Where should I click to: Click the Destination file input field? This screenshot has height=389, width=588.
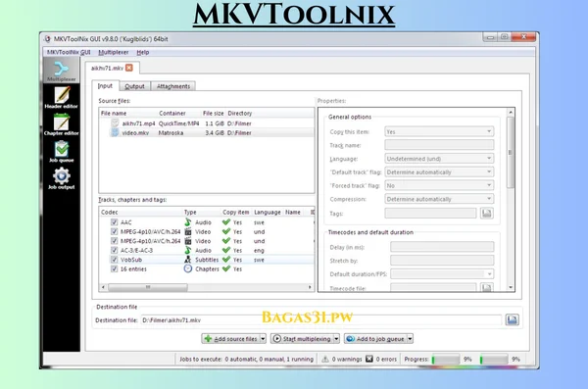click(x=321, y=320)
